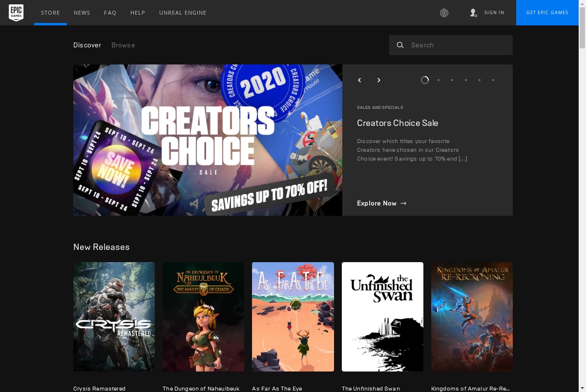Open the language globe icon
586x392 pixels.
[444, 13]
